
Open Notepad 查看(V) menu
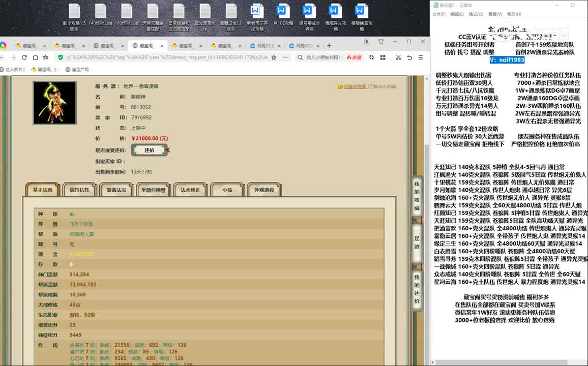pyautogui.click(x=495, y=14)
